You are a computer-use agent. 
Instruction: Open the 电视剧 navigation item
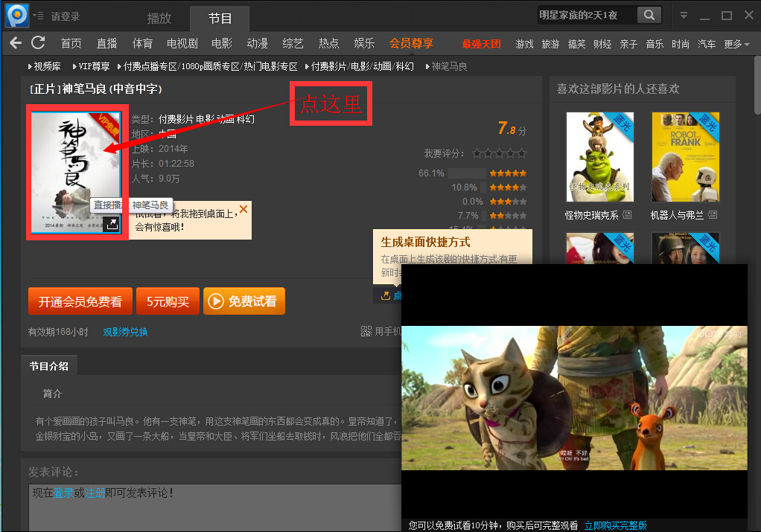182,44
